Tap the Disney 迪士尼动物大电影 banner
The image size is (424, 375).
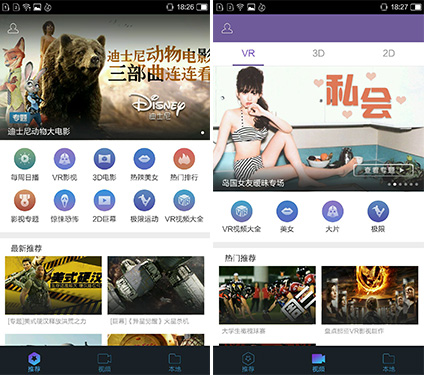coord(105,77)
